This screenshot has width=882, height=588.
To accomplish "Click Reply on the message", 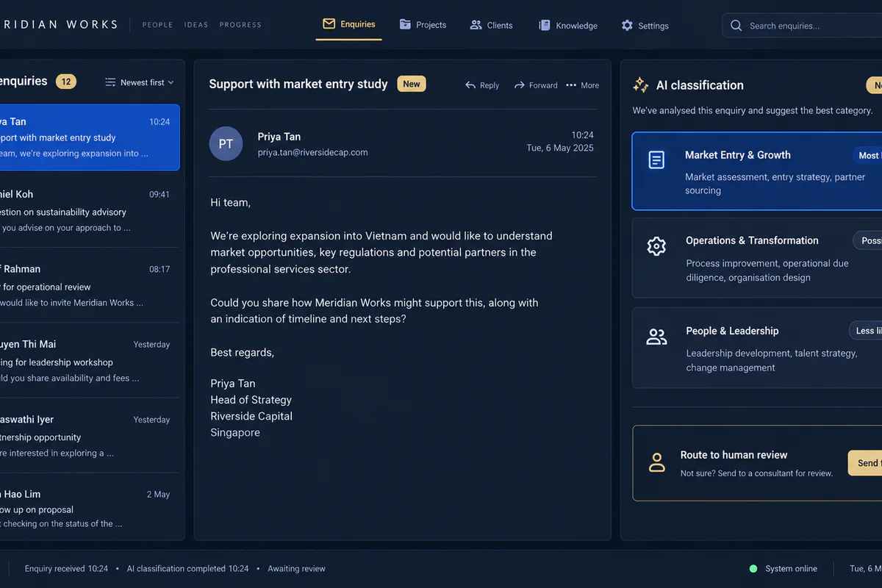I will click(x=482, y=85).
